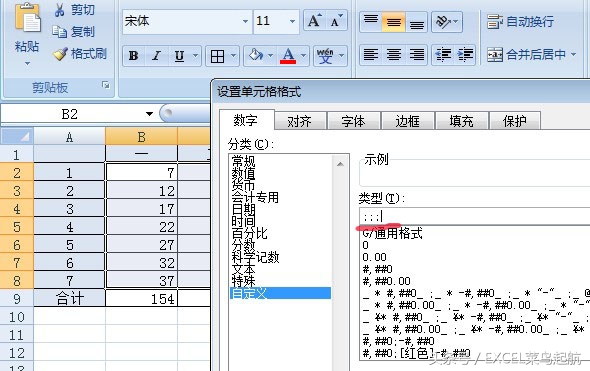The width and height of the screenshot is (590, 371).
Task: Open the underline style dropdown arrow
Action: [195, 56]
